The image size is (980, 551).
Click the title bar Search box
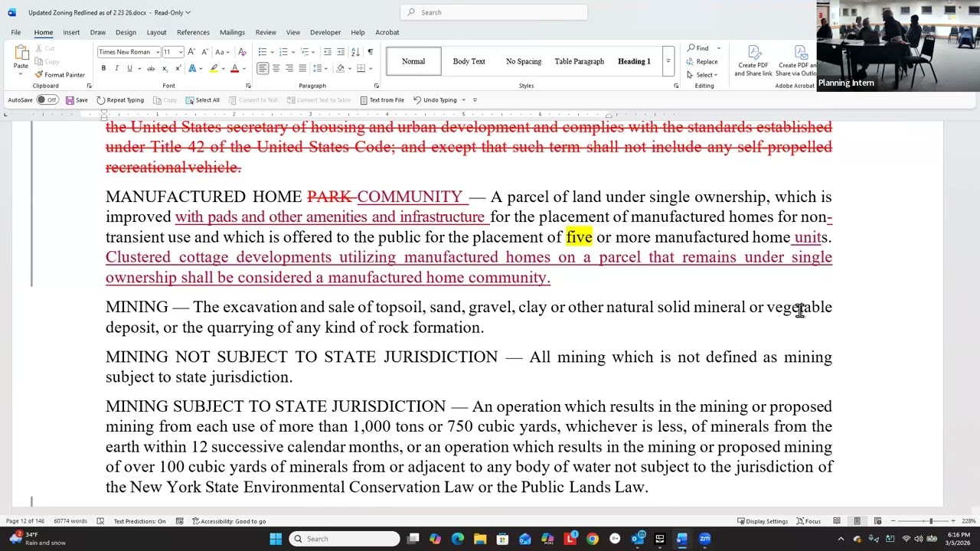(494, 12)
